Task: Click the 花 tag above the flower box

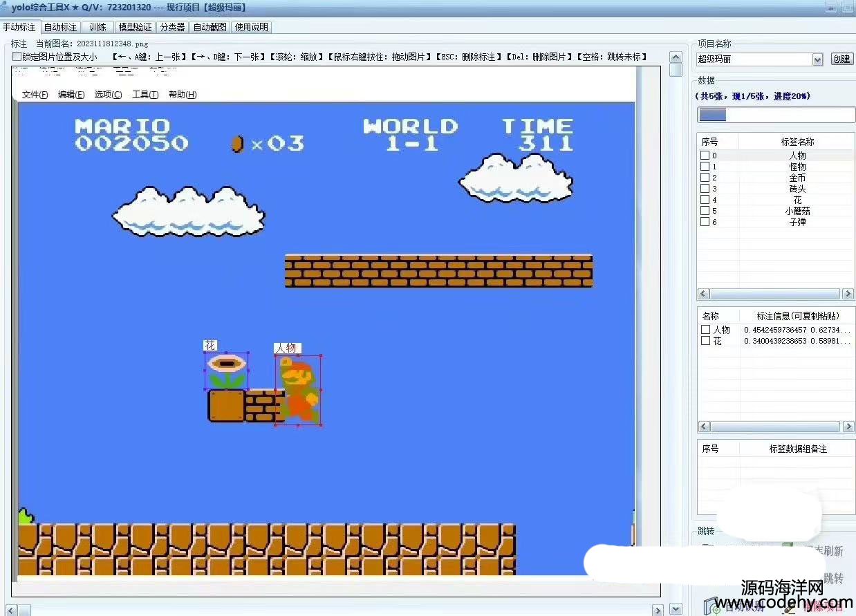Action: pyautogui.click(x=210, y=345)
